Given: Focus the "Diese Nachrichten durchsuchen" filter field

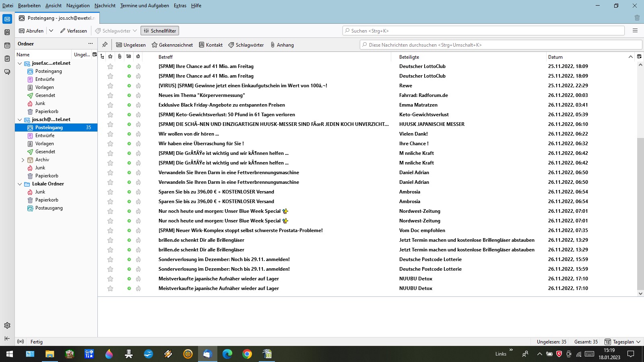Looking at the screenshot, I should point(501,45).
